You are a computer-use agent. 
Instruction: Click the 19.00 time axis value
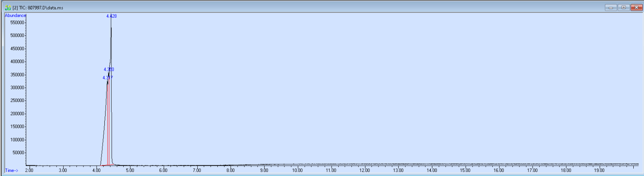click(x=599, y=170)
